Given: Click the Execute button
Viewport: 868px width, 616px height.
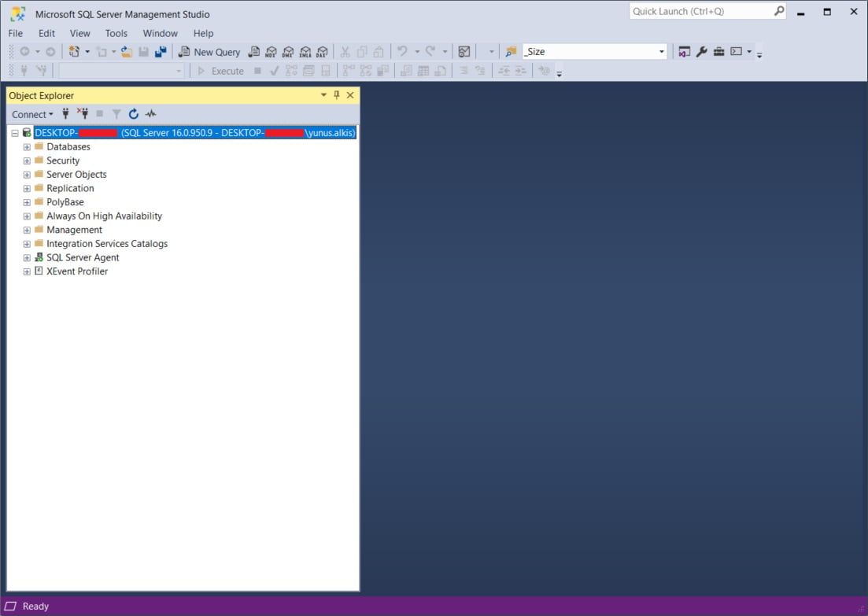Looking at the screenshot, I should [223, 70].
